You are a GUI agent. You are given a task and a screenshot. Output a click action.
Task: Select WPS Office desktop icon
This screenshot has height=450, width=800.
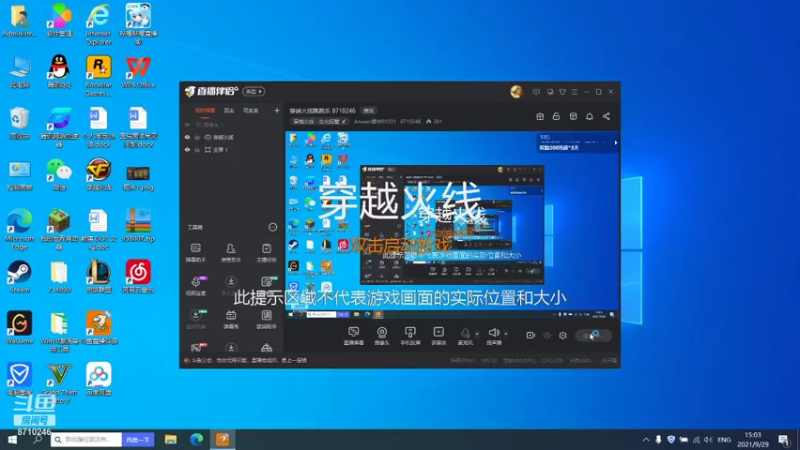point(138,72)
